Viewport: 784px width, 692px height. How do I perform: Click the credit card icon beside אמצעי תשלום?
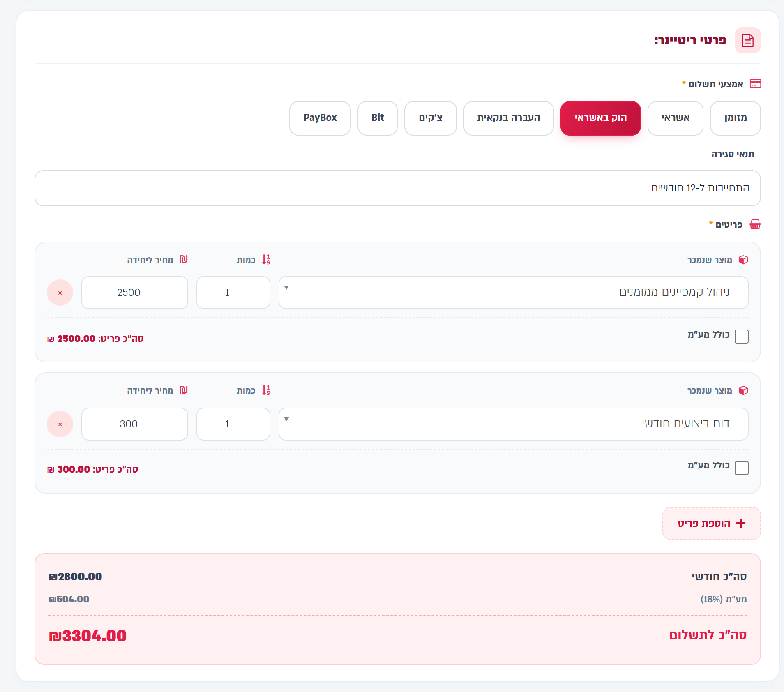click(755, 84)
